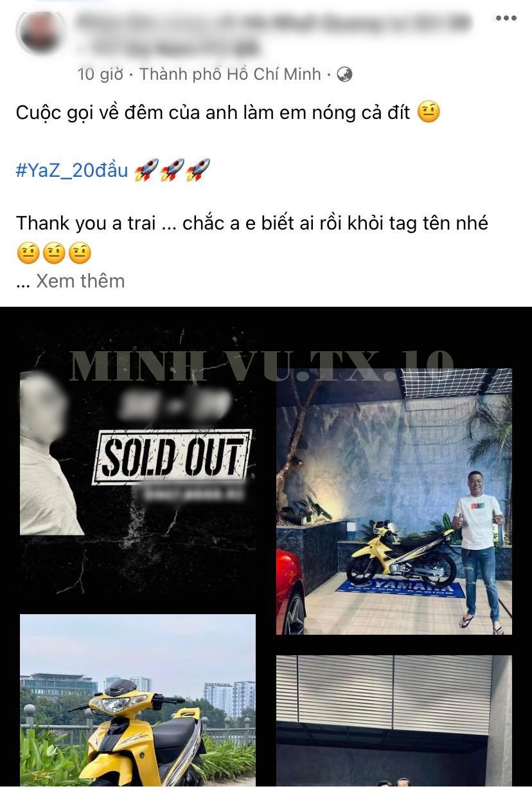Viewport: 532px width, 791px height.
Task: Click the 10 giờ post timestamp
Action: (x=100, y=75)
